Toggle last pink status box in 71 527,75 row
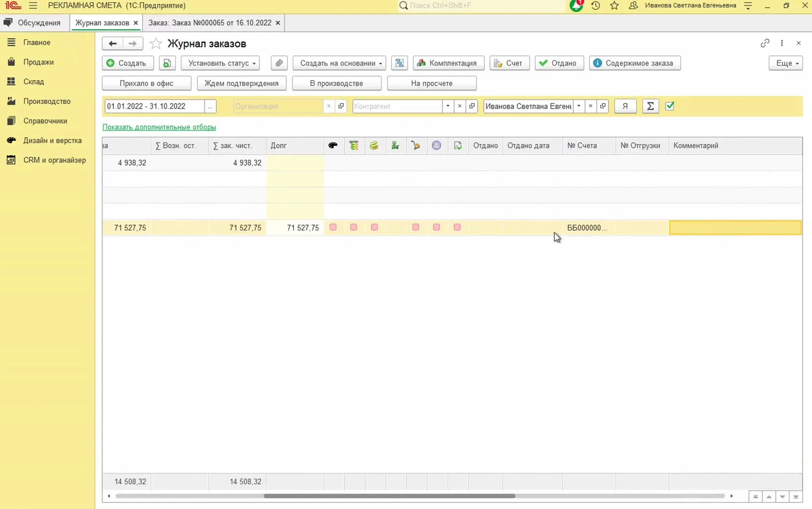The image size is (812, 509). [x=457, y=228]
